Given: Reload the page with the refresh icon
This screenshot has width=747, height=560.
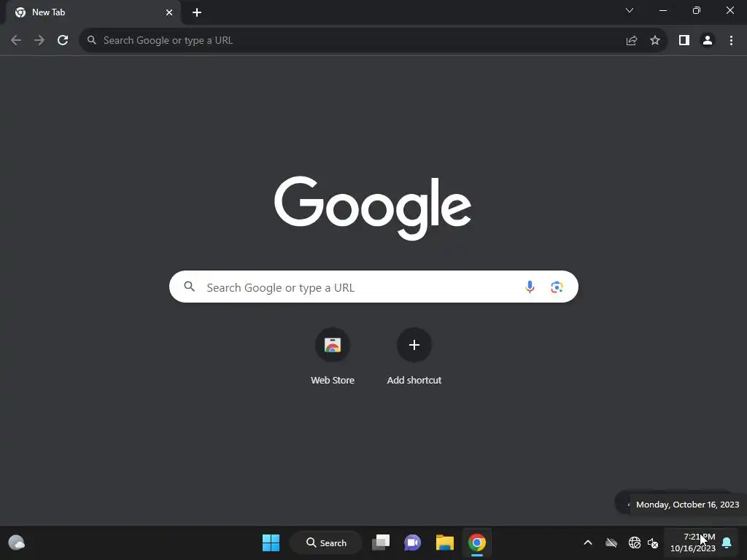Looking at the screenshot, I should pos(63,41).
